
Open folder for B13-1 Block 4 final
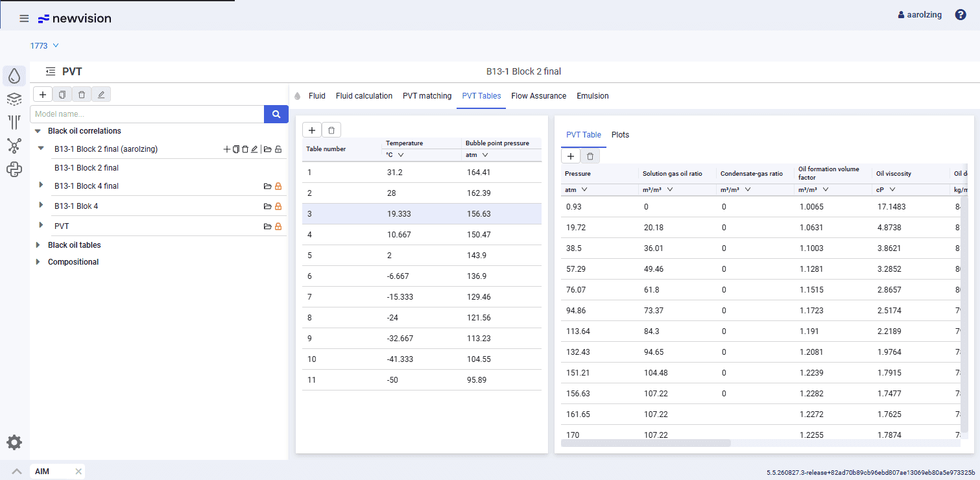coord(267,186)
